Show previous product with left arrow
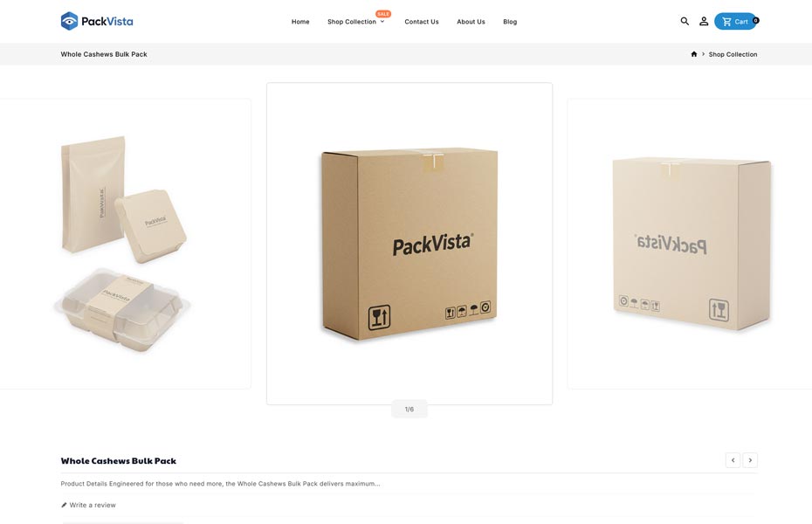The image size is (812, 524). pyautogui.click(x=733, y=460)
